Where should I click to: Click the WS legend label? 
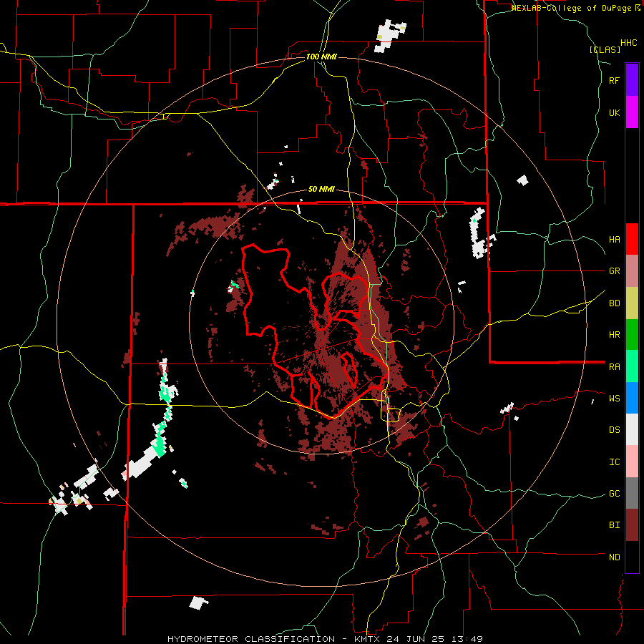click(615, 398)
